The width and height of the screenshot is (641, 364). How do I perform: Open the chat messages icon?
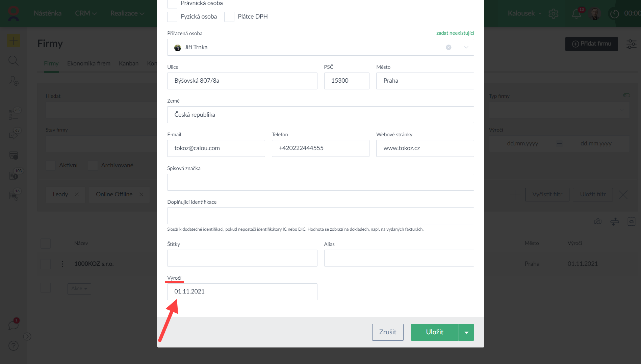coord(13,325)
